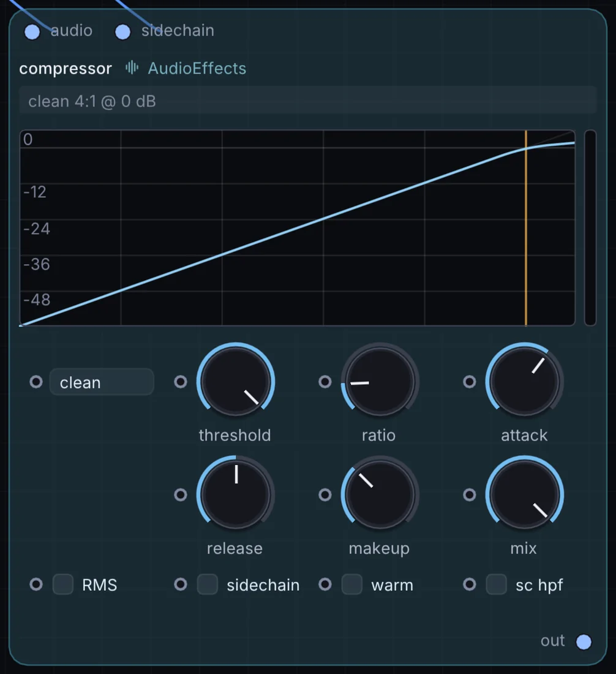Enable the warm checkbox
Viewport: 616px width, 674px height.
352,585
